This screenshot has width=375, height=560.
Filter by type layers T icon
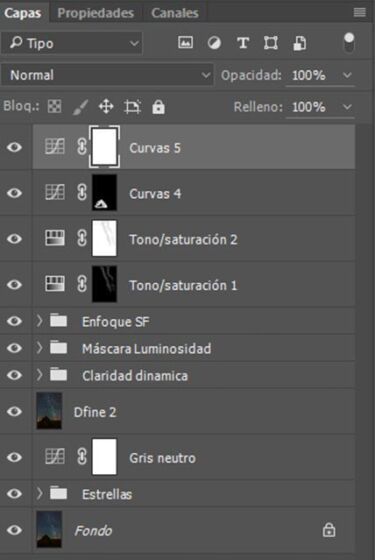[243, 43]
